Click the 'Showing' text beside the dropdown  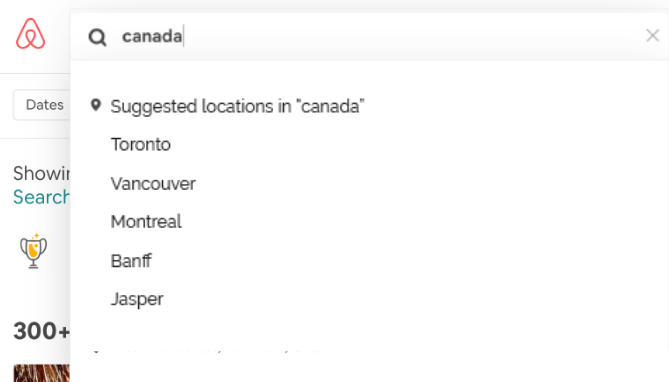(41, 173)
